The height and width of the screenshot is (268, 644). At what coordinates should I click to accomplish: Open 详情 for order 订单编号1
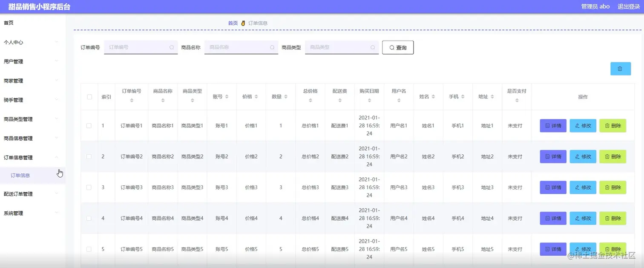[553, 126]
